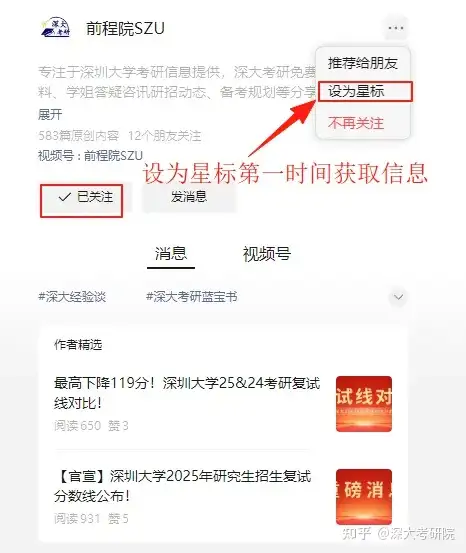Toggle the 已关注 follow button
Viewport: 466px width, 553px height.
[x=85, y=197]
